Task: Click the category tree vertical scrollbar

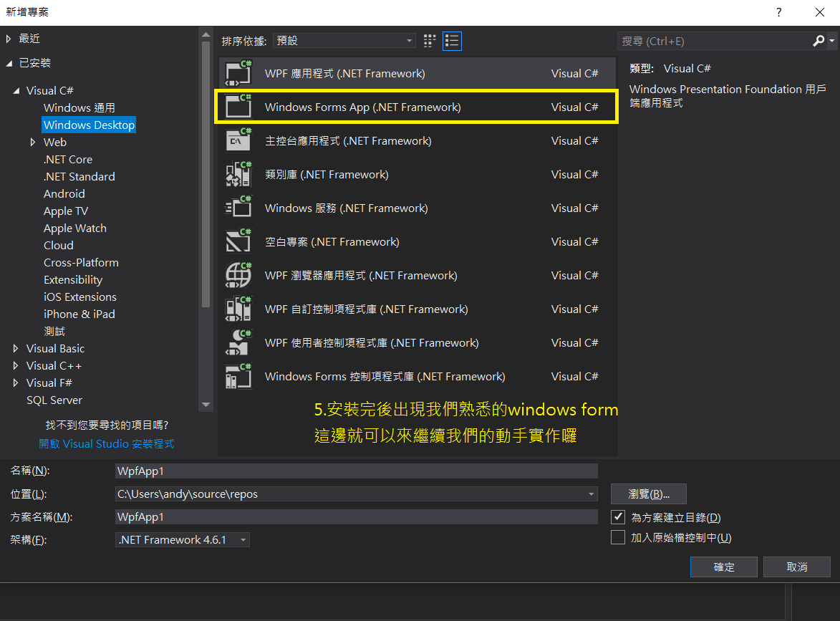Action: 206,179
